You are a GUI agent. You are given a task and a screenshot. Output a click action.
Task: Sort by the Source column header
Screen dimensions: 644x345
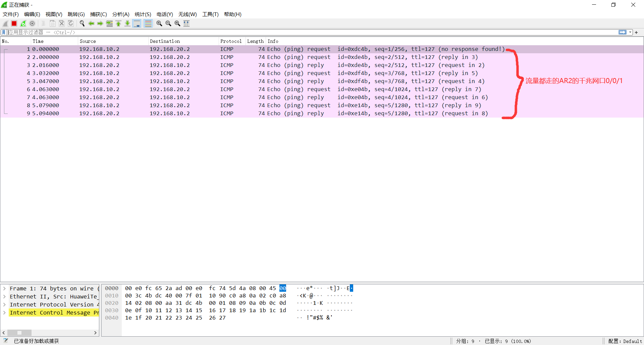pyautogui.click(x=113, y=41)
